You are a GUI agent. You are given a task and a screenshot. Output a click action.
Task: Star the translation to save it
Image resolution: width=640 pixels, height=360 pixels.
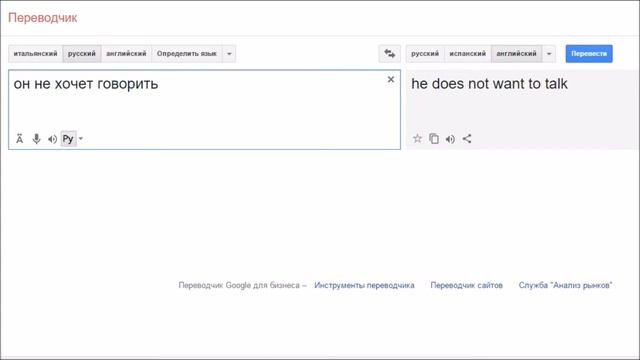tap(417, 138)
